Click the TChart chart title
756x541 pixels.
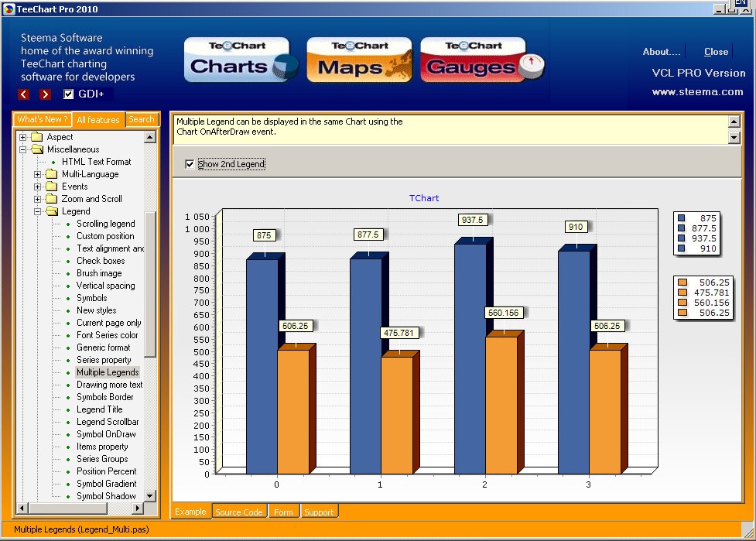pyautogui.click(x=424, y=198)
